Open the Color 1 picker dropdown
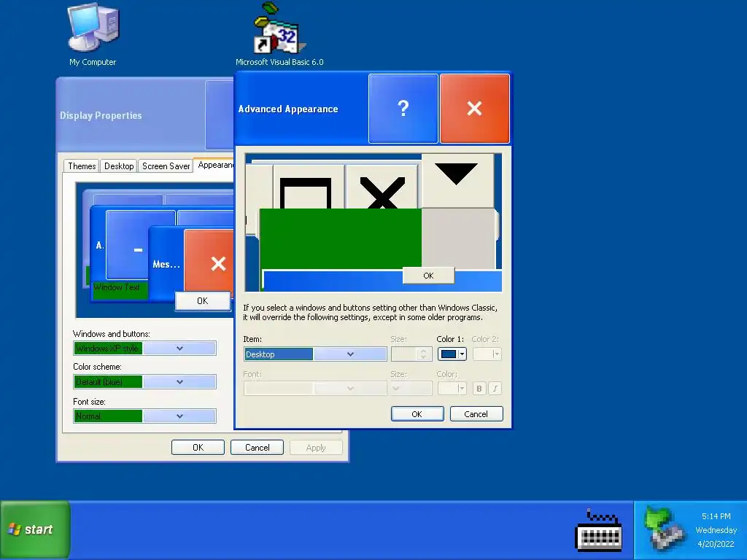 (452, 354)
